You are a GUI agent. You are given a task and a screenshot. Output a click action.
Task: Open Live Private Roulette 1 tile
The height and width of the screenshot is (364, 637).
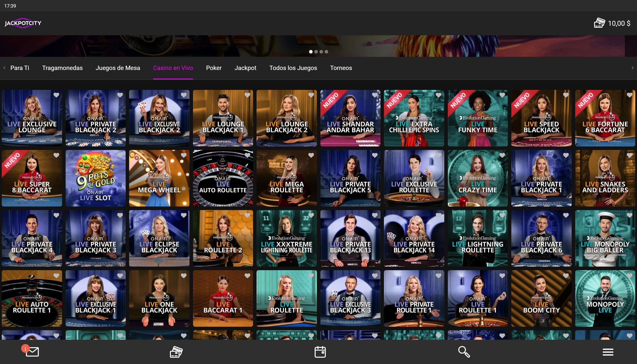414,298
